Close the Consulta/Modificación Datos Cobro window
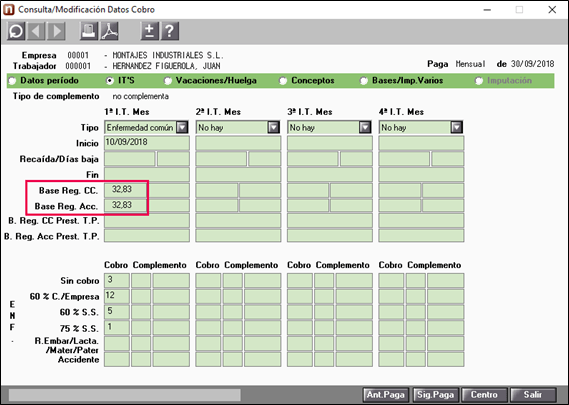 tap(552, 10)
